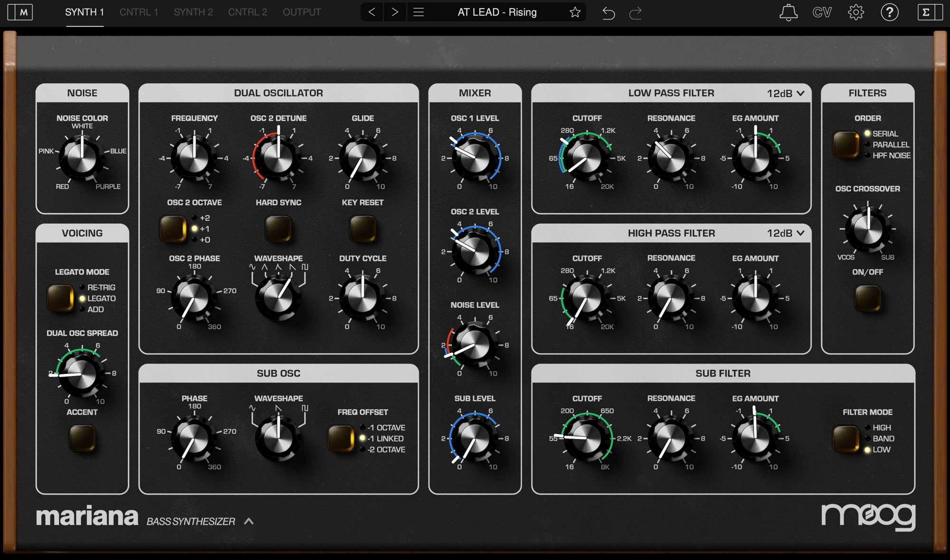This screenshot has width=950, height=560.
Task: Toggle the Accent button in Voicing
Action: pos(82,438)
